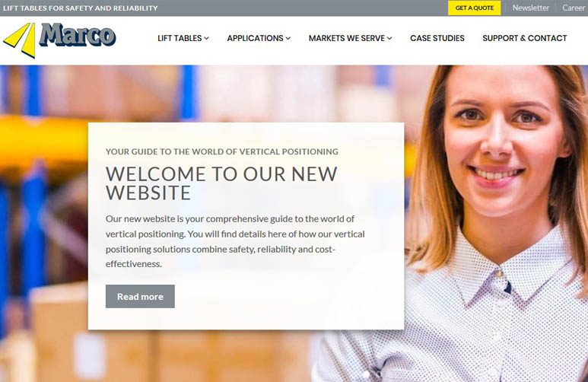Viewport: 588px width, 382px height.
Task: Open the Lift Tables menu label
Action: click(180, 38)
